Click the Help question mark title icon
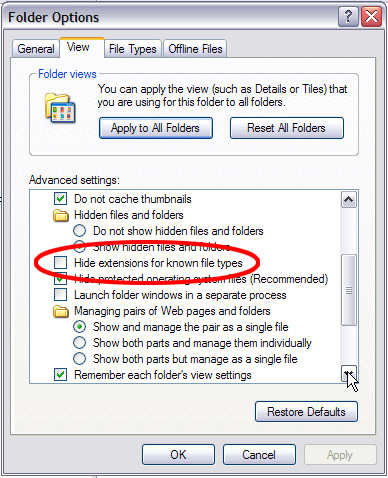The height and width of the screenshot is (478, 388). point(348,16)
